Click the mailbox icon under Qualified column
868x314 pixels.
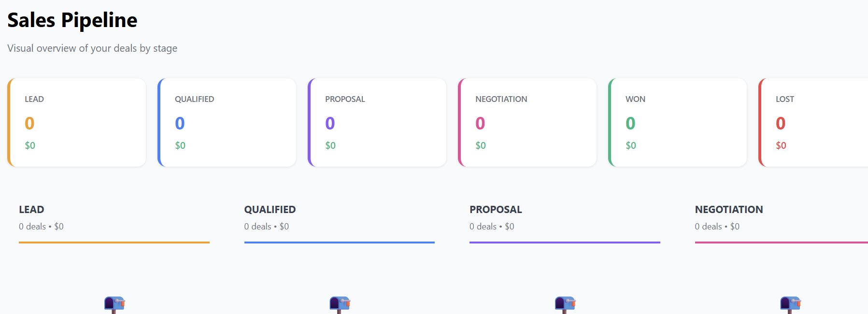coord(340,304)
